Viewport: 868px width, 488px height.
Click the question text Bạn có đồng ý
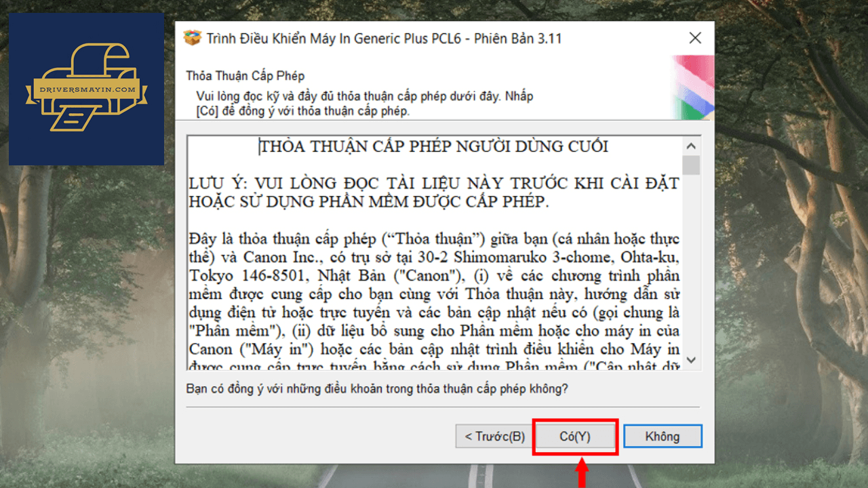377,390
